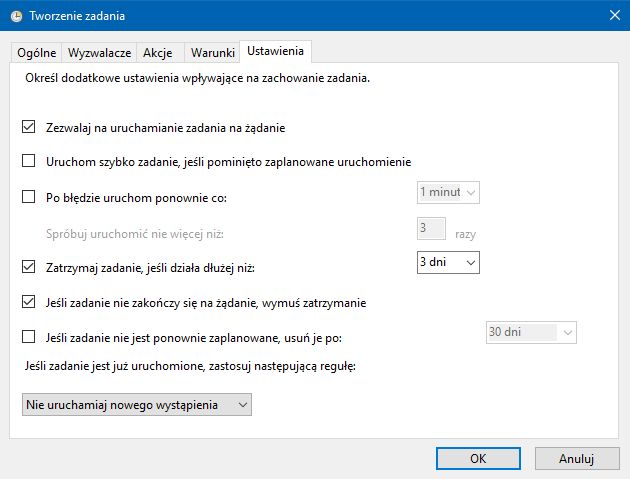Image resolution: width=630 pixels, height=479 pixels.
Task: Check 'Po błędzie uruchom ponownie co'
Action: (28, 197)
